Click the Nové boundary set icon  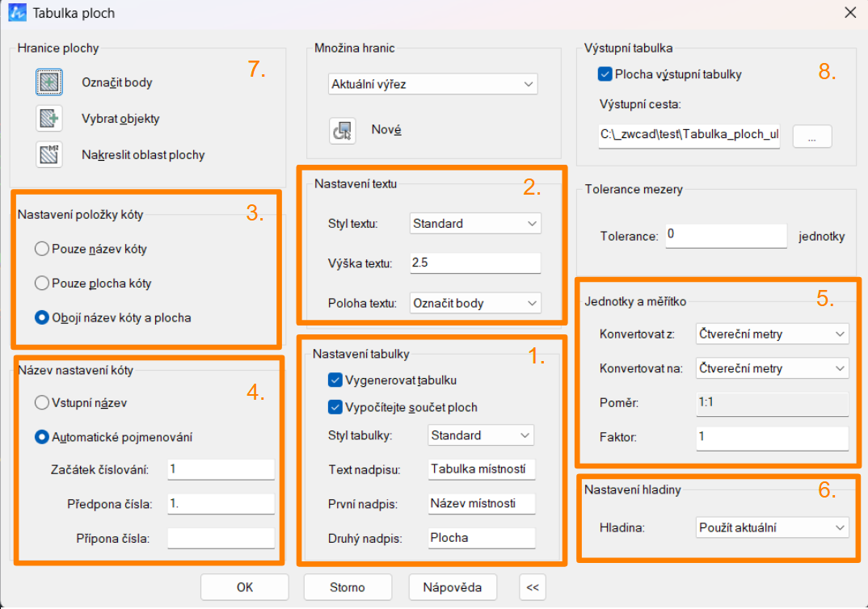pyautogui.click(x=342, y=130)
